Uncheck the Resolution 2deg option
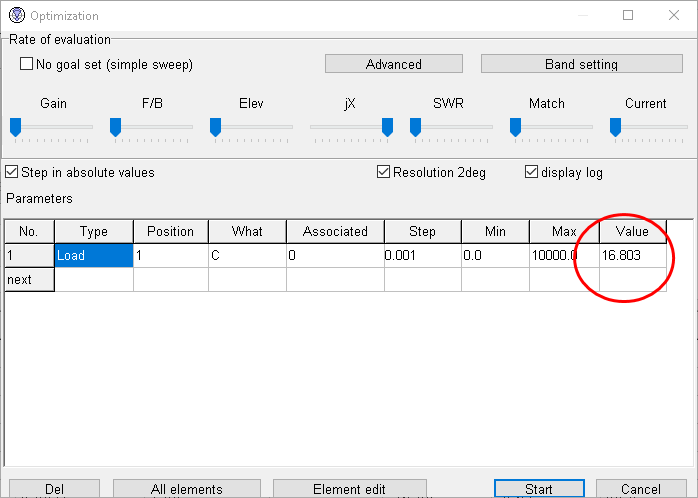Viewport: 698px width, 498px height. point(383,172)
